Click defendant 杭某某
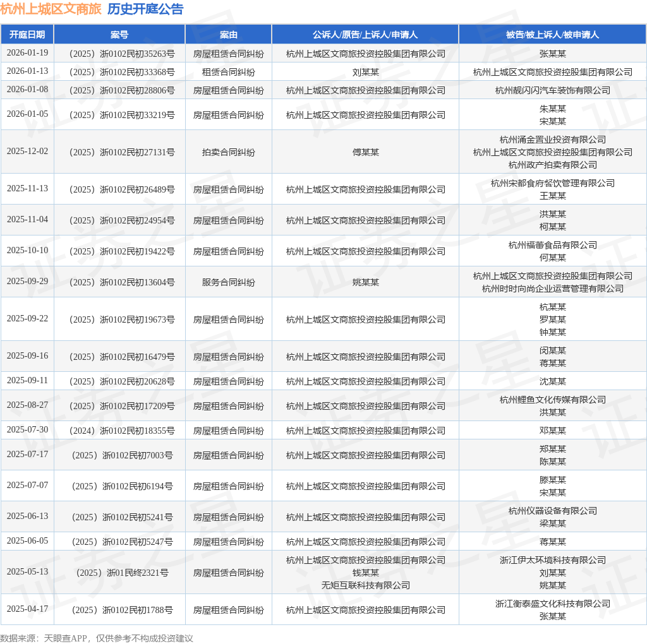Image resolution: width=647 pixels, height=644 pixels. [552, 307]
